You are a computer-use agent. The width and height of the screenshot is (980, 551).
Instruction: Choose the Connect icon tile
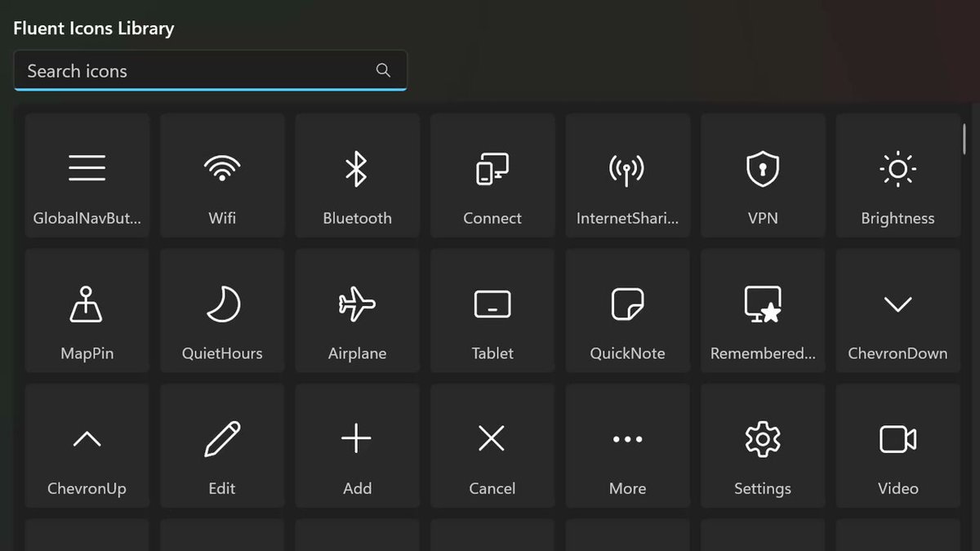(x=492, y=176)
